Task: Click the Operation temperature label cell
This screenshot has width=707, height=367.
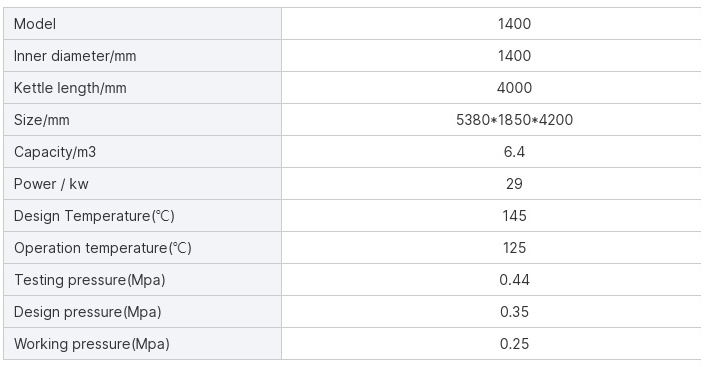Action: (142, 248)
